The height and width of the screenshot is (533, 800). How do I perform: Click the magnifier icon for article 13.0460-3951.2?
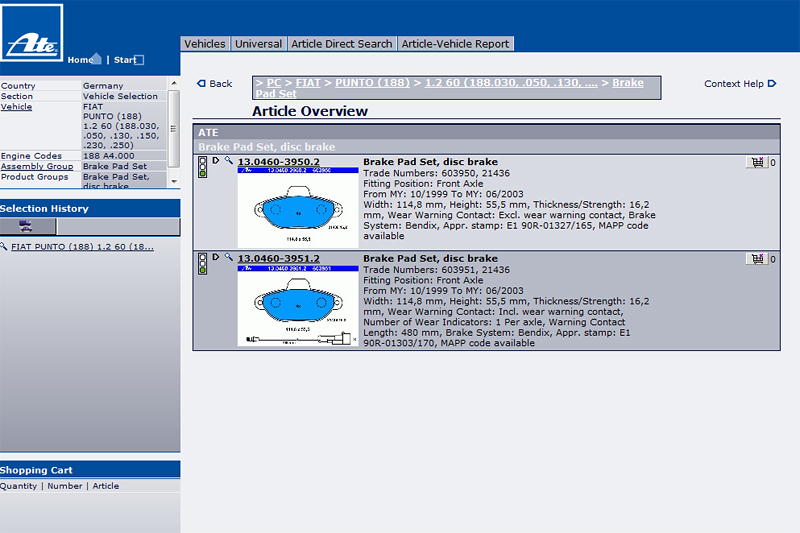click(228, 258)
